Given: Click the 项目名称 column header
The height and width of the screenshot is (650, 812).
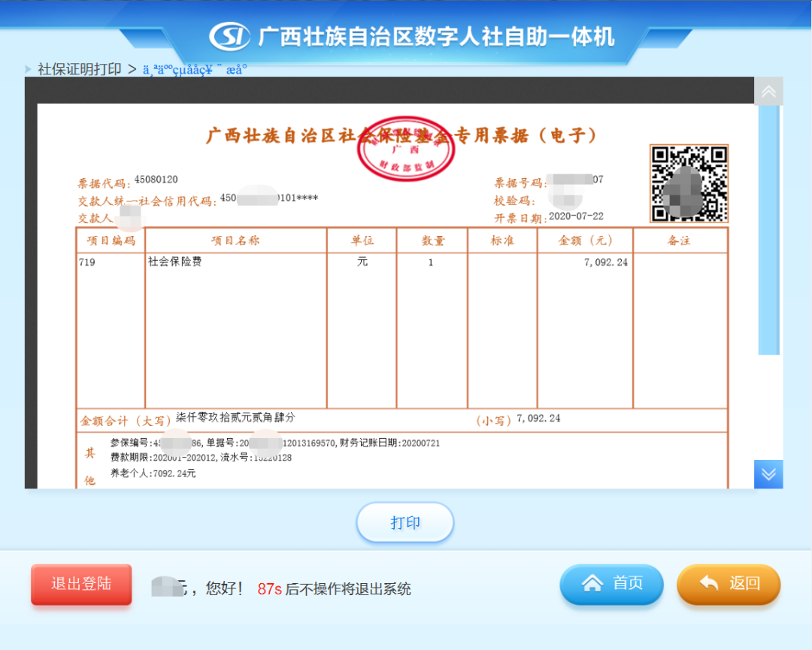Looking at the screenshot, I should click(x=236, y=240).
